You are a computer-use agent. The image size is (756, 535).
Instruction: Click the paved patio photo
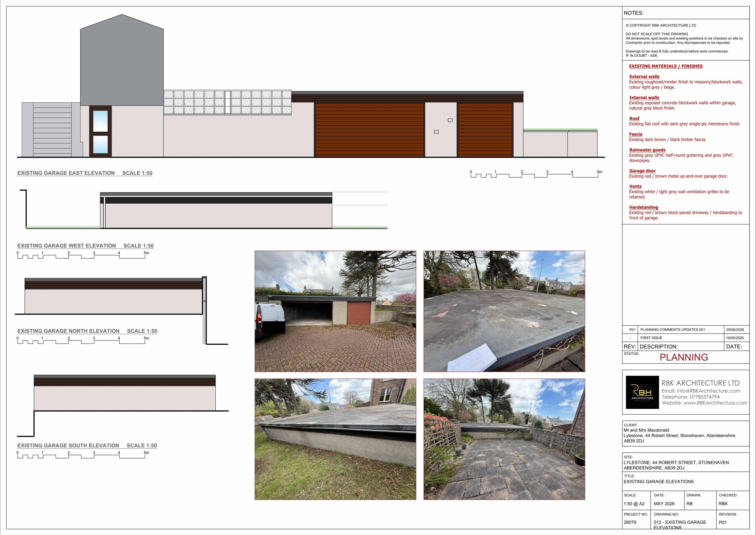click(x=504, y=439)
